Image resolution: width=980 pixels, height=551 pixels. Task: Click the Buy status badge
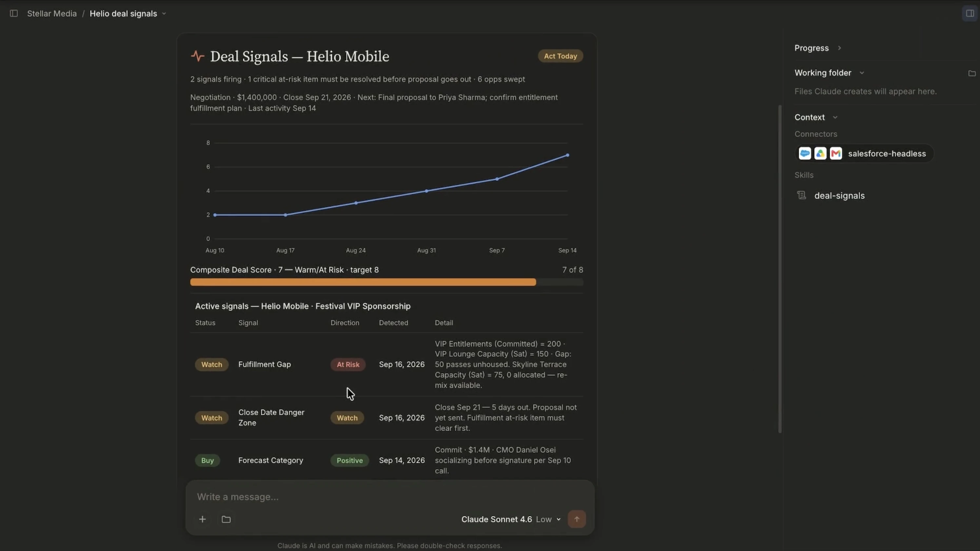pyautogui.click(x=207, y=461)
